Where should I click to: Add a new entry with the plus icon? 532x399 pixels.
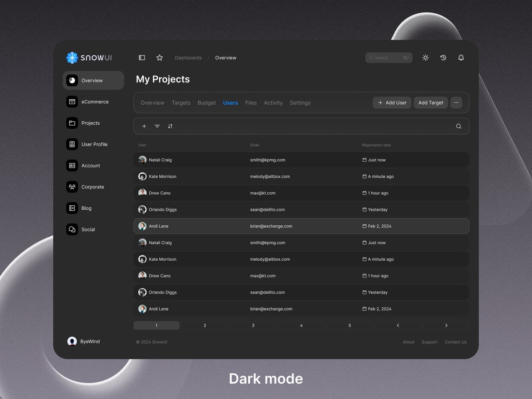point(144,126)
